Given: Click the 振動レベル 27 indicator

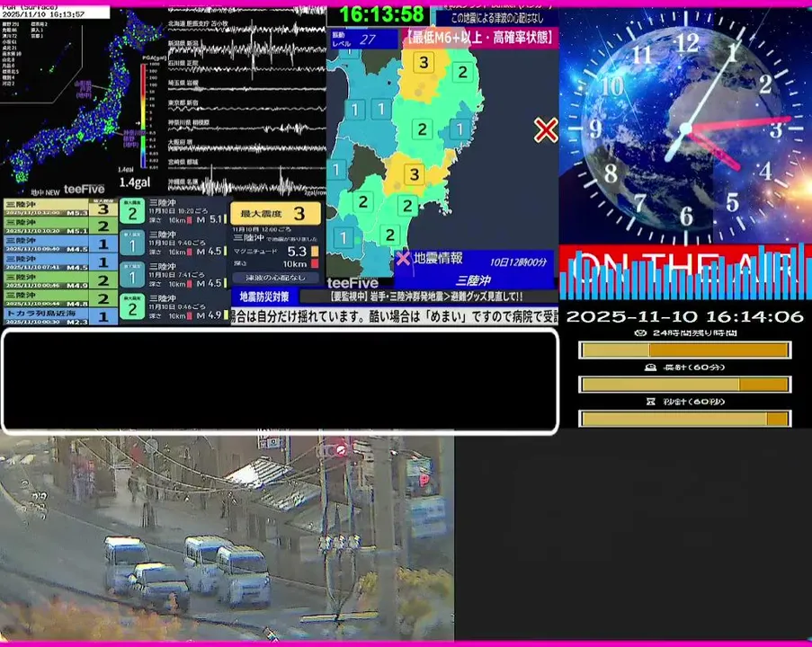Looking at the screenshot, I should click(x=363, y=40).
